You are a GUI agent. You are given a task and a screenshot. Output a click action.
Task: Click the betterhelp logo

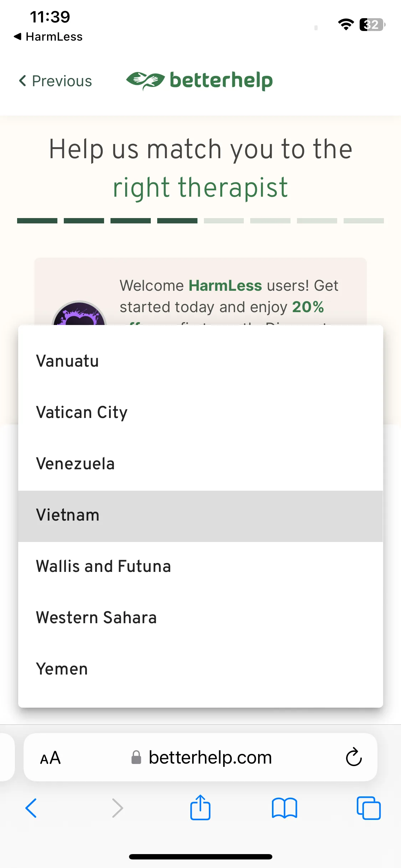coord(200,81)
